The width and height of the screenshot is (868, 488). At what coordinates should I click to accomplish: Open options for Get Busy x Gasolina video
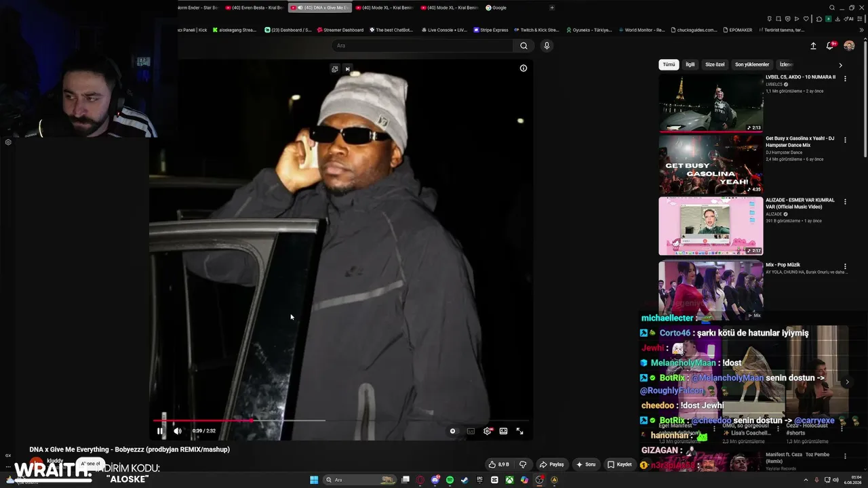[x=845, y=140]
